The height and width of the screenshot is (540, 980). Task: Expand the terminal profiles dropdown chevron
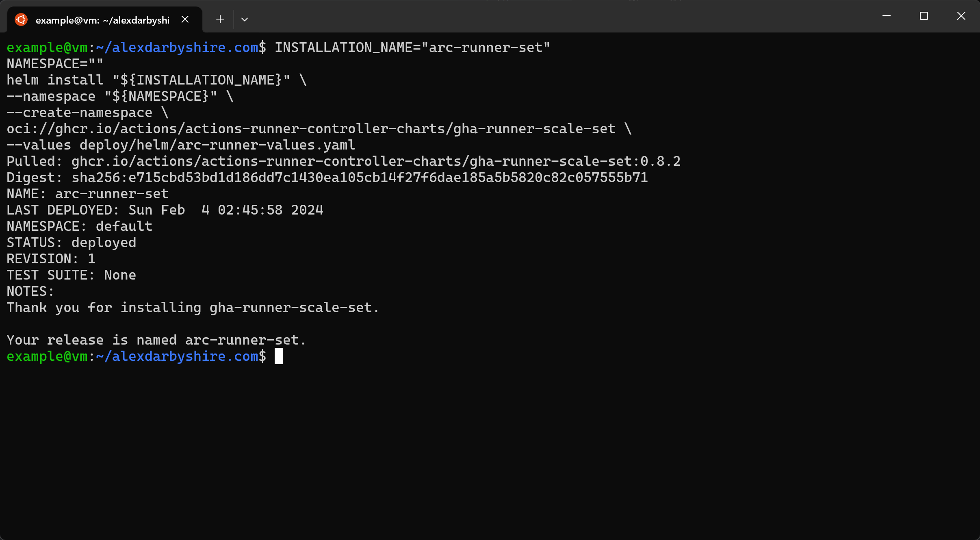coord(245,19)
